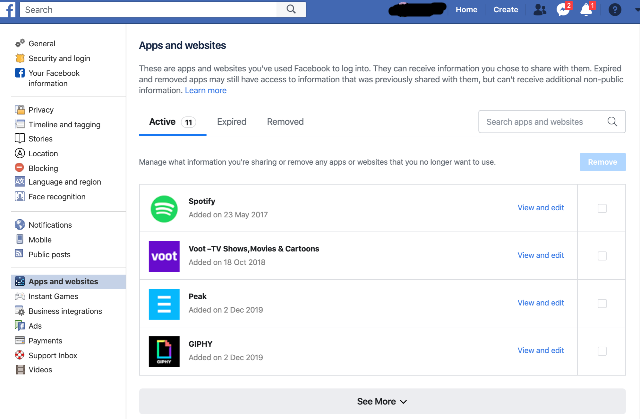Screen dimensions: 640x419
Task: Click View and edit for GIPHY
Action: pos(540,351)
